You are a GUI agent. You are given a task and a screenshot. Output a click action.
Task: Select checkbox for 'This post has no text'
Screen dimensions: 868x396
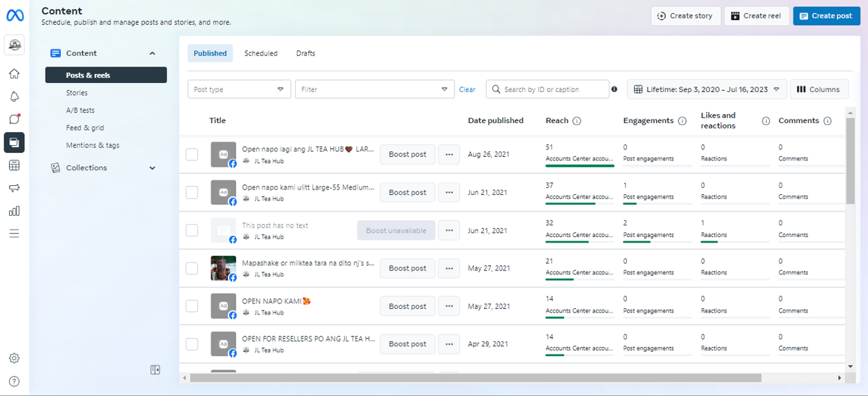pyautogui.click(x=192, y=231)
